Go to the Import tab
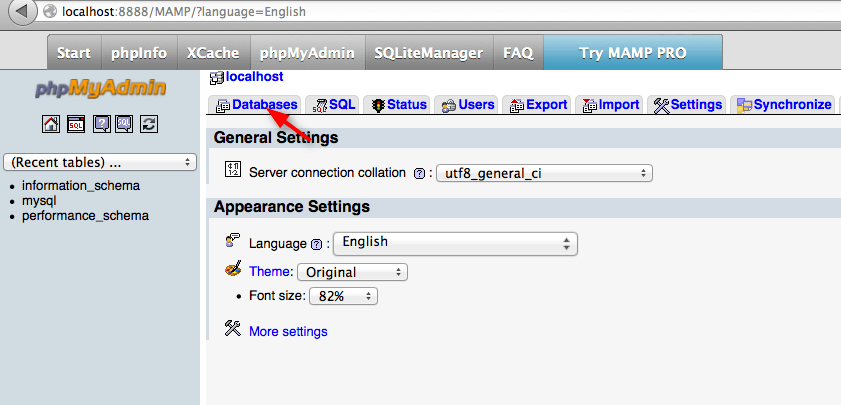 pos(610,105)
